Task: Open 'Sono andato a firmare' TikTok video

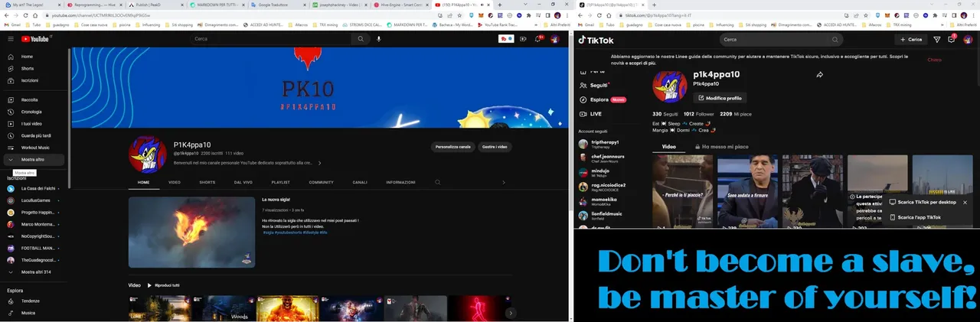Action: pos(747,191)
